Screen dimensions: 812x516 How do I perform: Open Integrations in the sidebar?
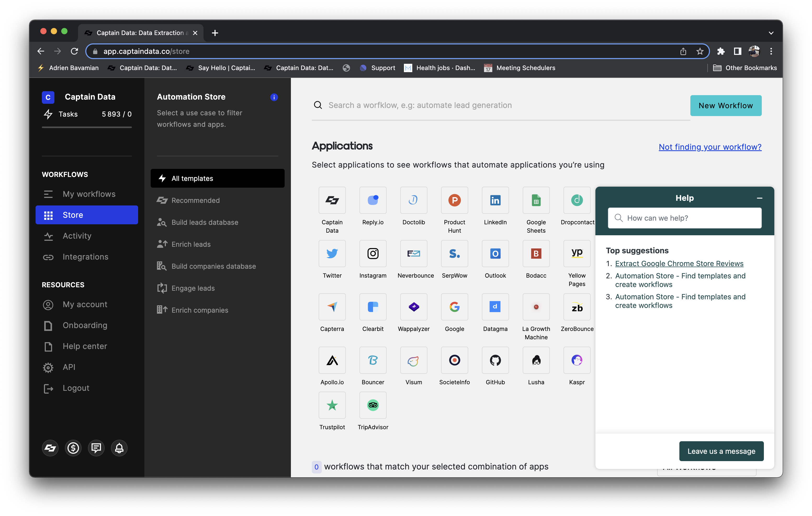pyautogui.click(x=87, y=257)
